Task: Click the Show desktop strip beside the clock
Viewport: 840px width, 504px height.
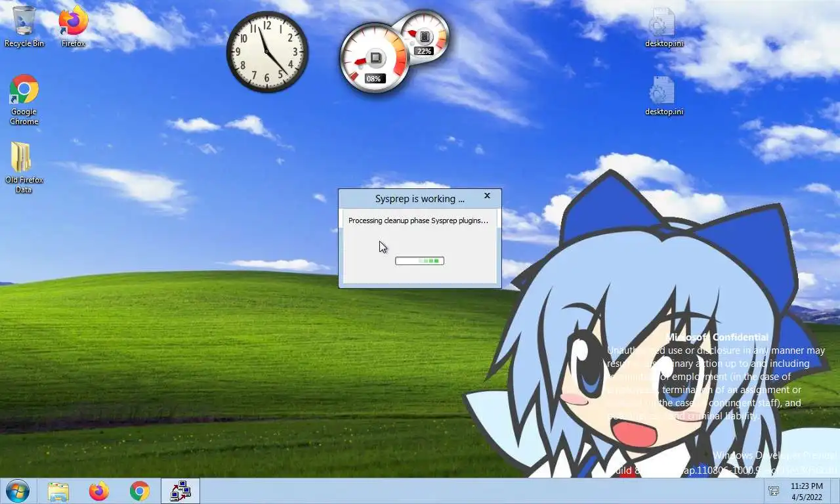Action: tap(835, 491)
